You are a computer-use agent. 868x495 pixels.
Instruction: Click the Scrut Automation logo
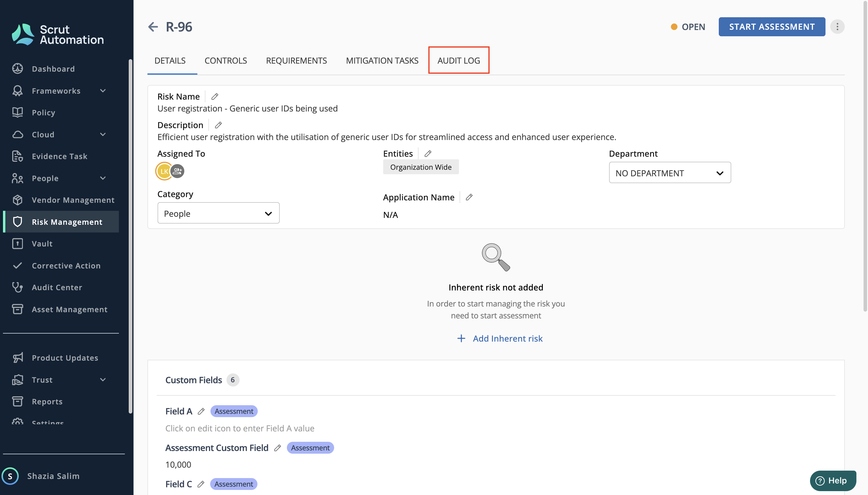click(58, 34)
